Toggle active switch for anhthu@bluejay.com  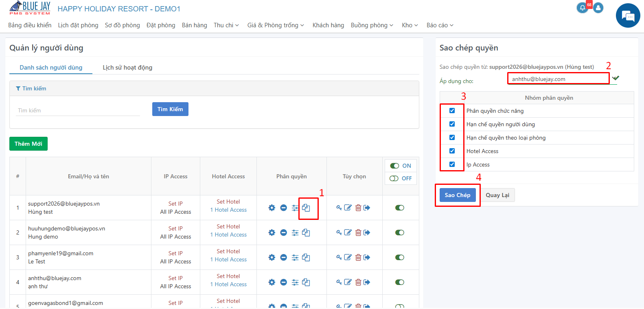point(400,282)
